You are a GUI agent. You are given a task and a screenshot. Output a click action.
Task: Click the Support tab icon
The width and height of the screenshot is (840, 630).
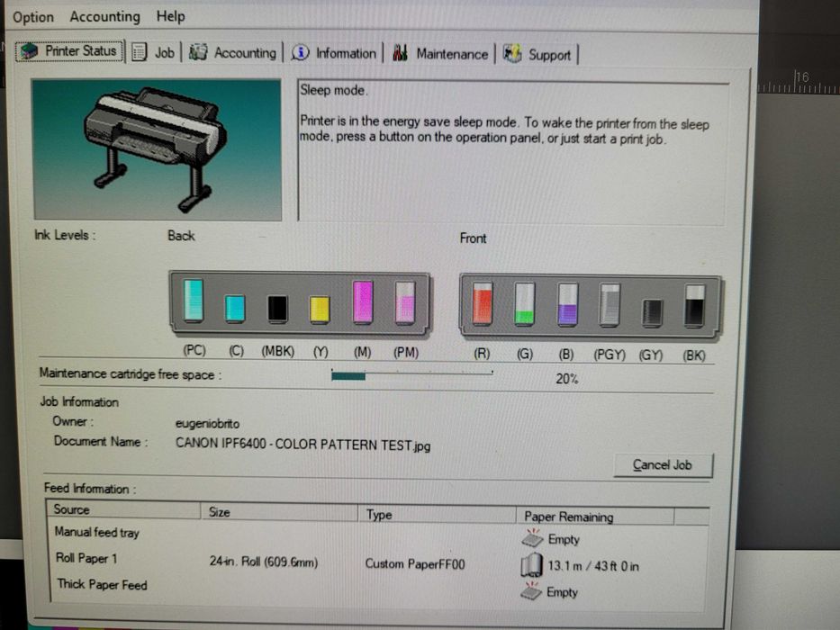click(512, 54)
